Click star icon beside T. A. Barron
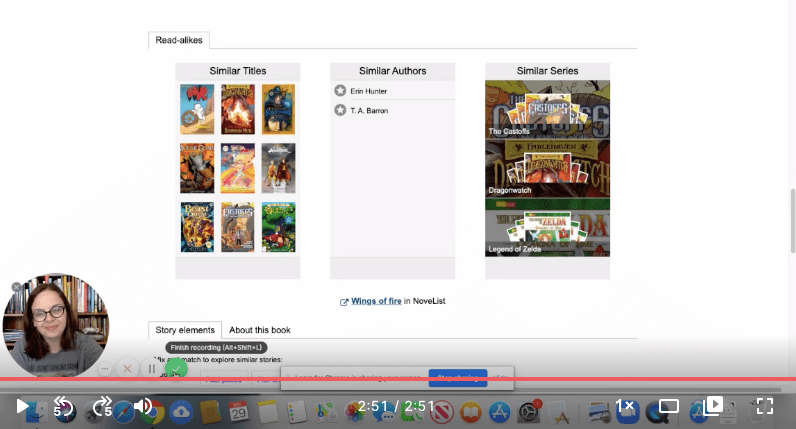 point(340,110)
